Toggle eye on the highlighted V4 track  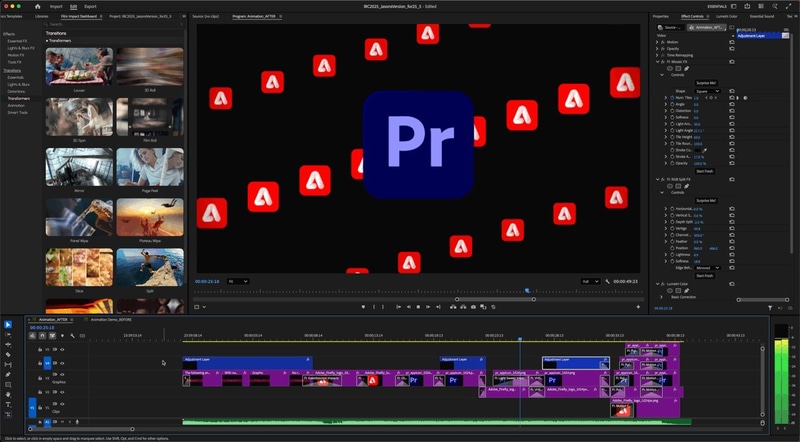[x=62, y=363]
